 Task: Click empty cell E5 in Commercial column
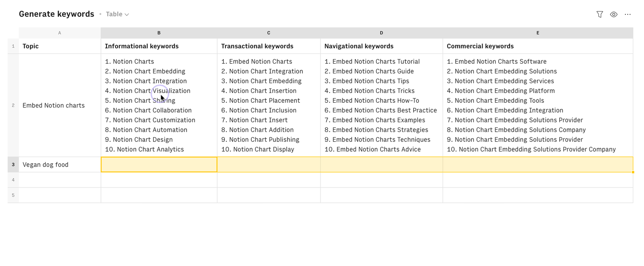[538, 195]
